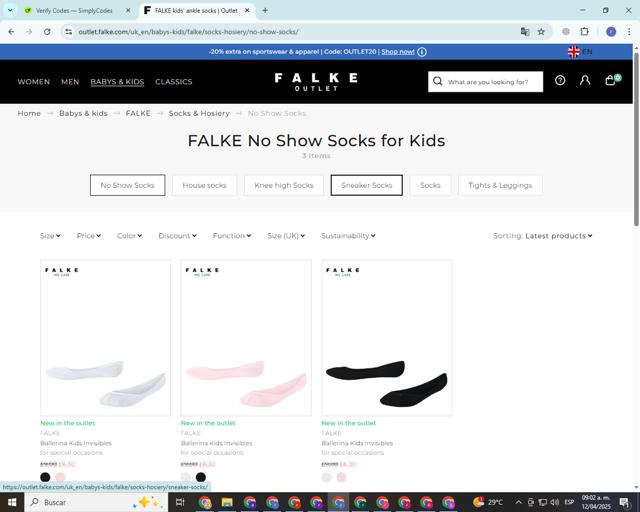Open the MEN menu
The image size is (640, 512).
point(70,82)
